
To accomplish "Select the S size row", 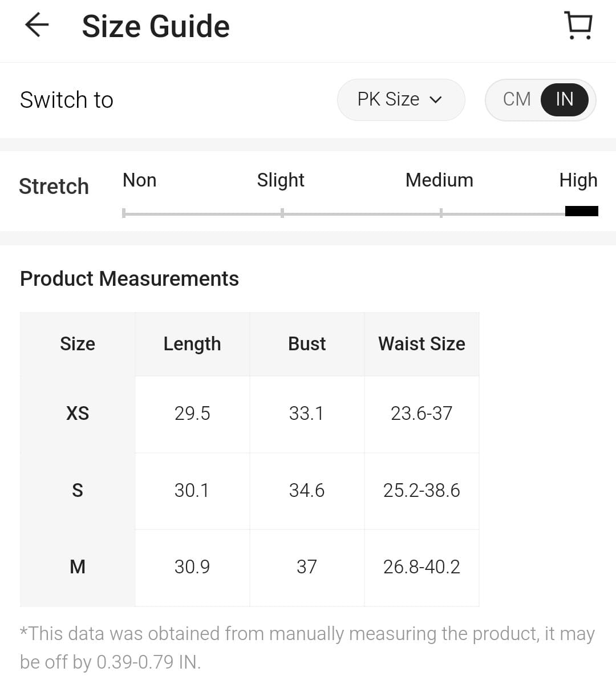I will 78,490.
